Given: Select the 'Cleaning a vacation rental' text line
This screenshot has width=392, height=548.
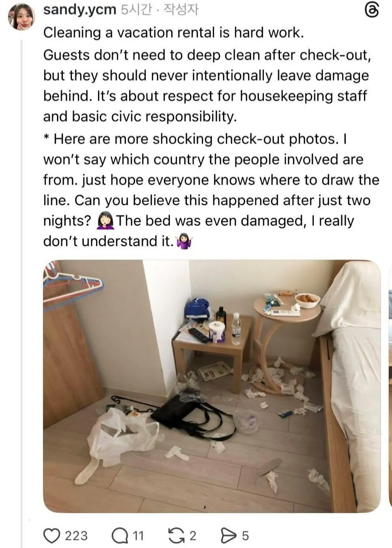Looking at the screenshot, I should 173,32.
